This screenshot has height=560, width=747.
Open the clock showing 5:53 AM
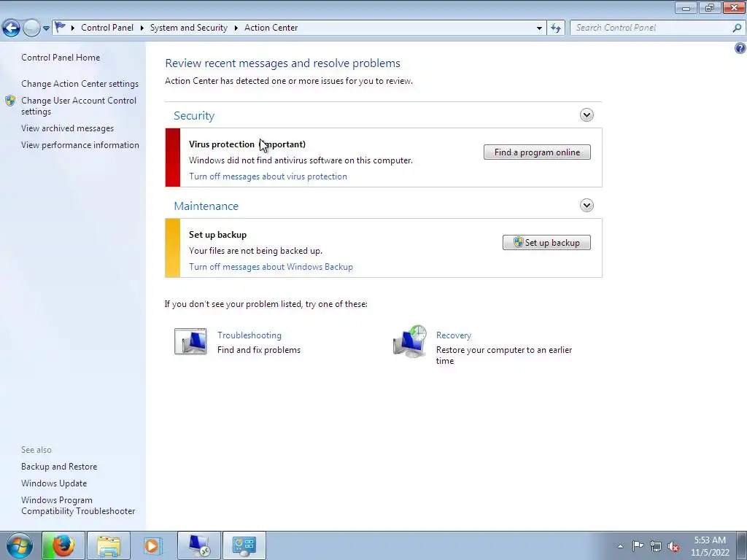click(x=710, y=546)
